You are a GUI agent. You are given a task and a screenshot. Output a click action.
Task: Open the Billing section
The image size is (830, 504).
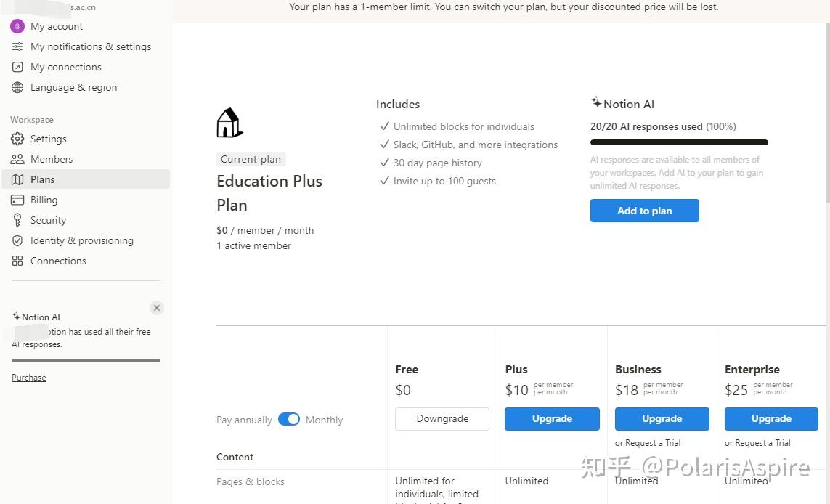(x=44, y=200)
